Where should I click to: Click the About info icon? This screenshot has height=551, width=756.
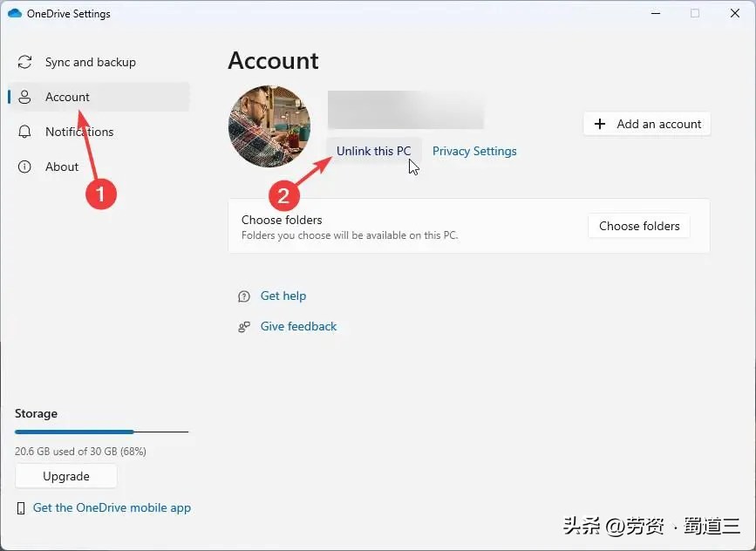click(x=25, y=167)
